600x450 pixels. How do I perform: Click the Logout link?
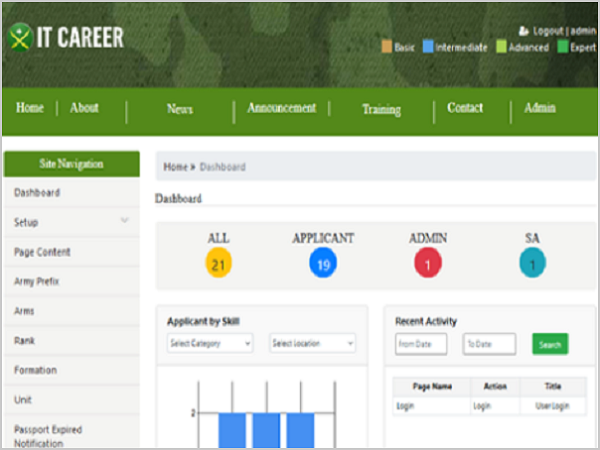click(548, 31)
